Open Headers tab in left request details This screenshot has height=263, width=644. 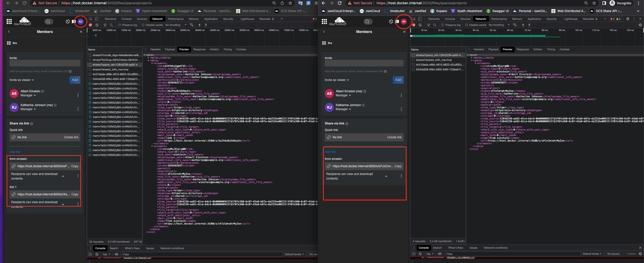pyautogui.click(x=155, y=49)
